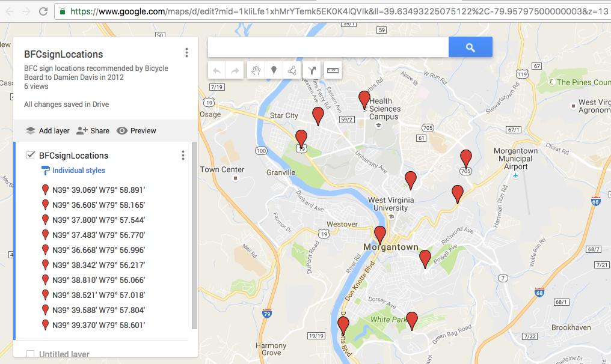Open BFCsignLocations layer options menu
The width and height of the screenshot is (611, 364).
pyautogui.click(x=183, y=156)
